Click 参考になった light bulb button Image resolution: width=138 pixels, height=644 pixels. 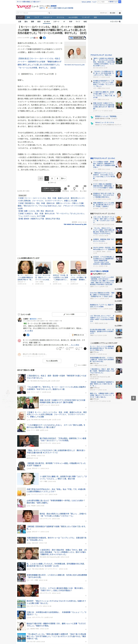coord(78,335)
